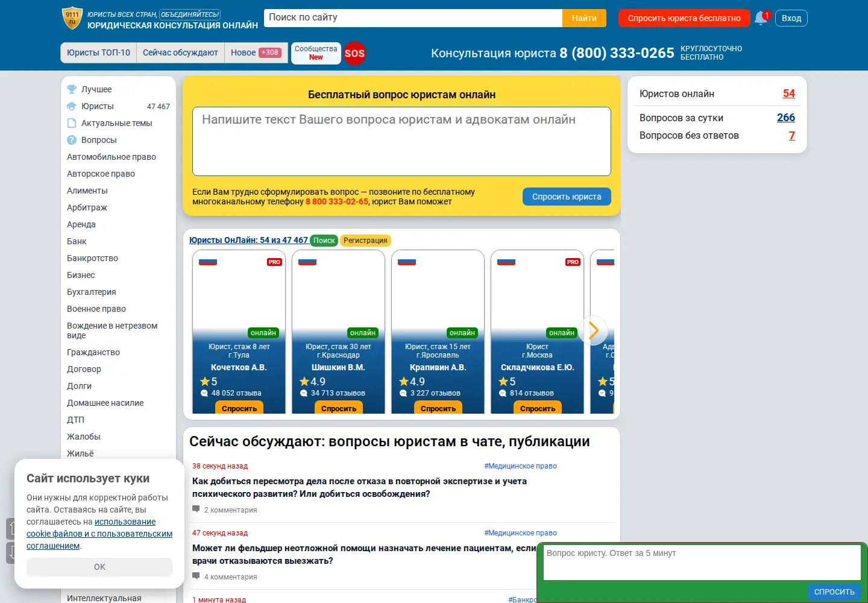868x603 pixels.
Task: Select Банкротство category in the sidebar
Action: [x=92, y=258]
